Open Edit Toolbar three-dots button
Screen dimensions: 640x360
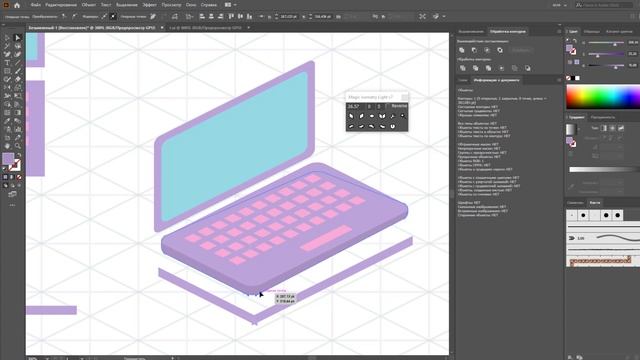[12, 205]
